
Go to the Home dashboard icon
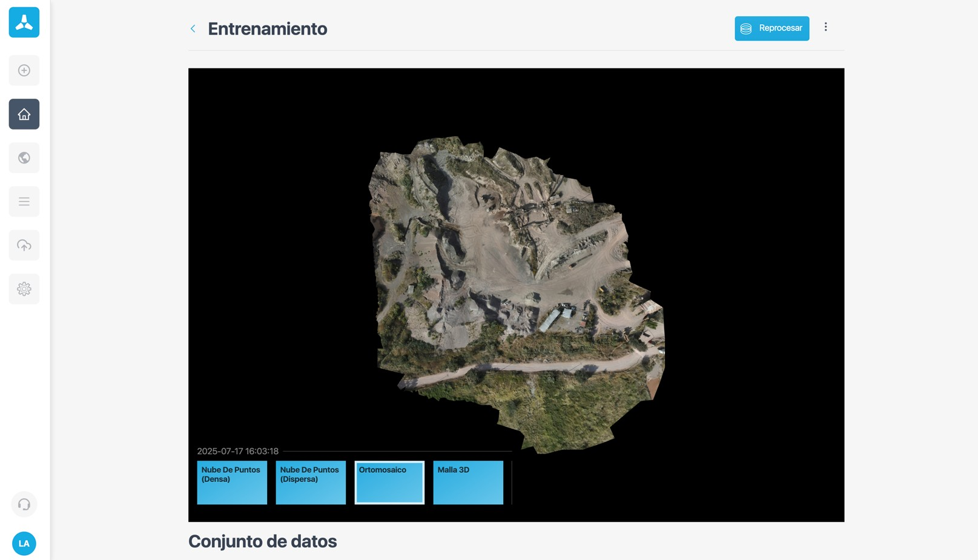[x=24, y=114]
